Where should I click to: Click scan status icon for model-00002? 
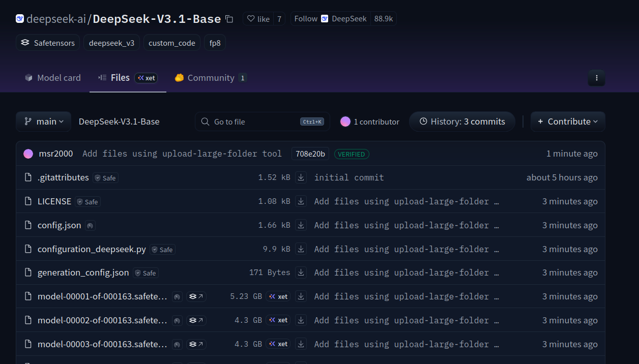point(177,320)
